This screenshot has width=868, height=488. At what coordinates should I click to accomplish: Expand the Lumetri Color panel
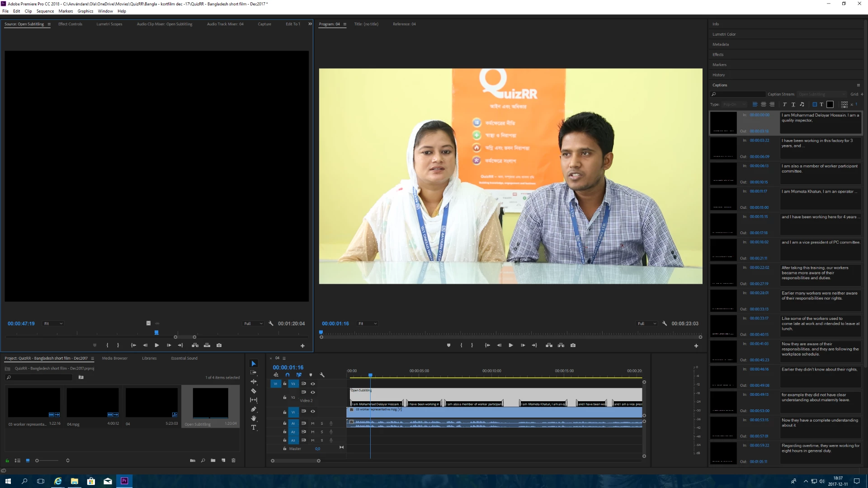[x=724, y=34]
